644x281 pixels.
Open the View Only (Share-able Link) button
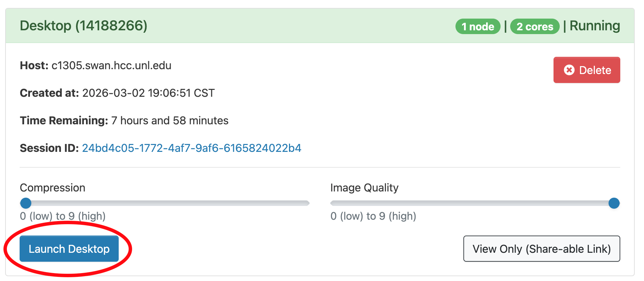tap(541, 249)
